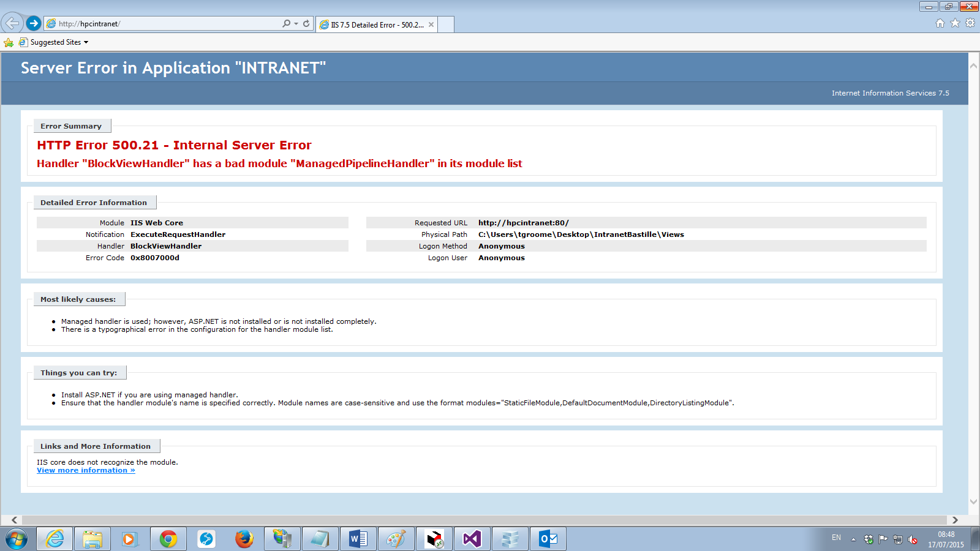980x551 pixels.
Task: Click the vertical scrollbar down arrow
Action: pos(973,502)
